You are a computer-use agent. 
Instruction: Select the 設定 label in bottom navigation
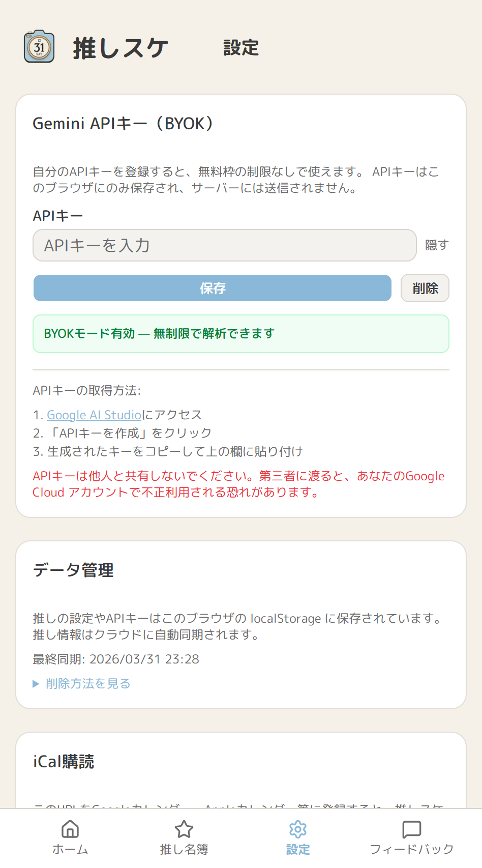coord(298,849)
